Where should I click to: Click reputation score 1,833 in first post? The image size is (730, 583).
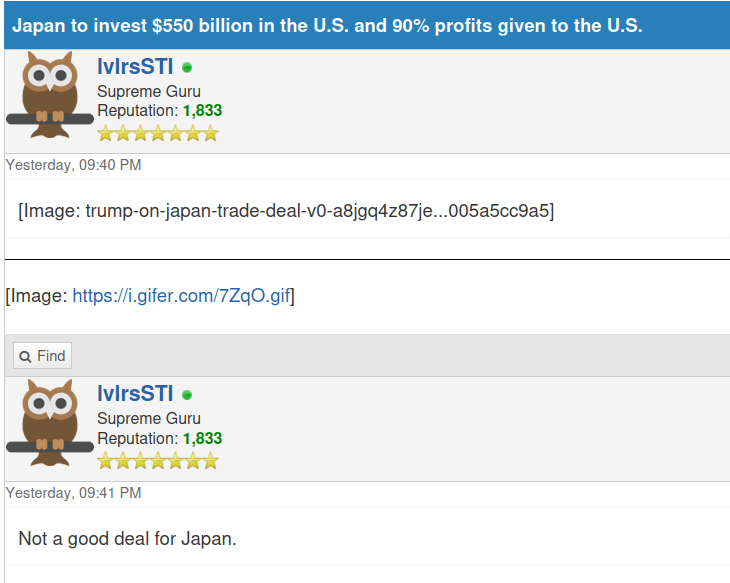click(203, 111)
